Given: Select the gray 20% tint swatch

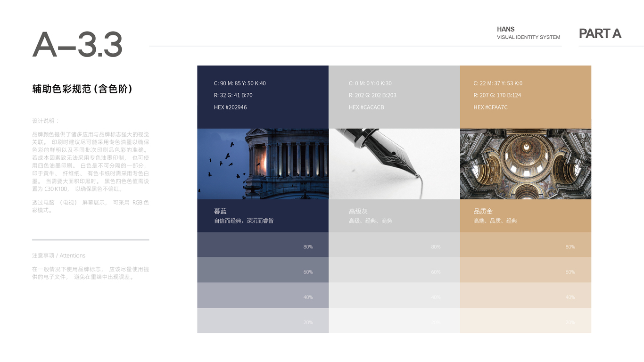Looking at the screenshot, I should tap(394, 321).
